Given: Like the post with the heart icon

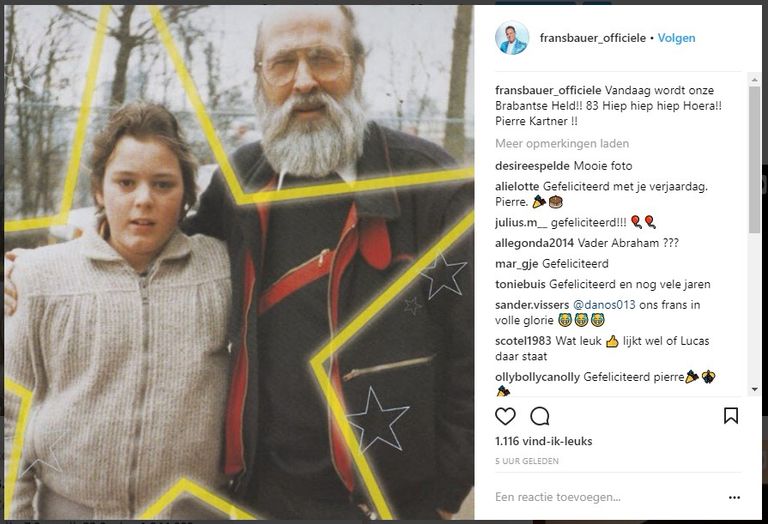Looking at the screenshot, I should click(505, 416).
